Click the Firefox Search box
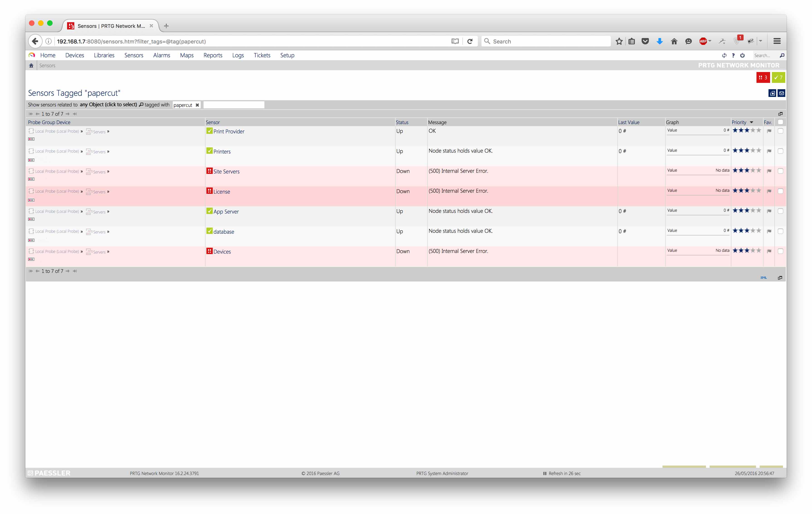812x514 pixels. pos(546,41)
